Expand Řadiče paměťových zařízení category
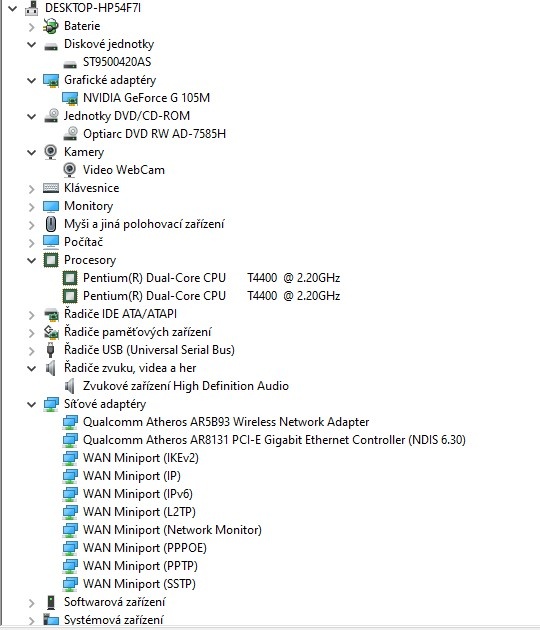This screenshot has height=630, width=540. [31, 333]
